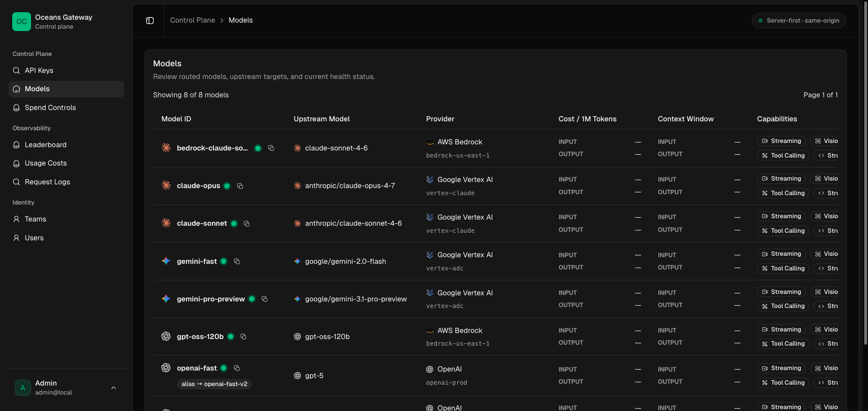Click the gpt-oss-120b row OpenAI icon
Viewport: 868px width, 411px height.
tap(166, 336)
